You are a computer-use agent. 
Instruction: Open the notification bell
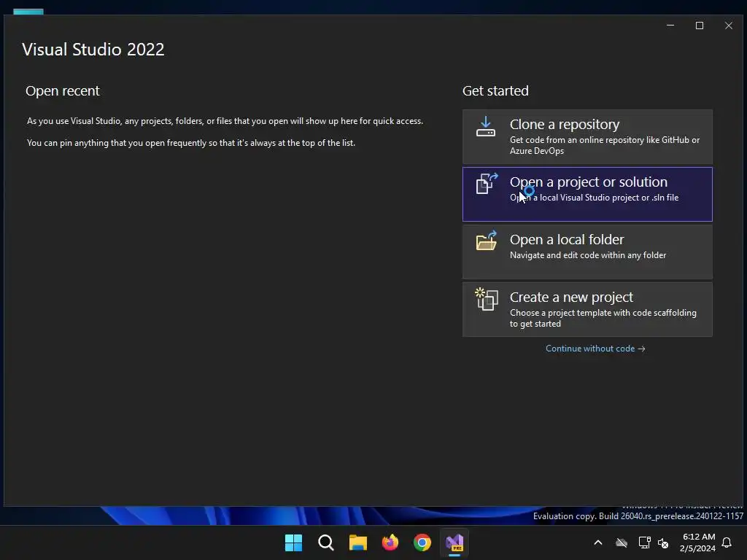pos(727,542)
